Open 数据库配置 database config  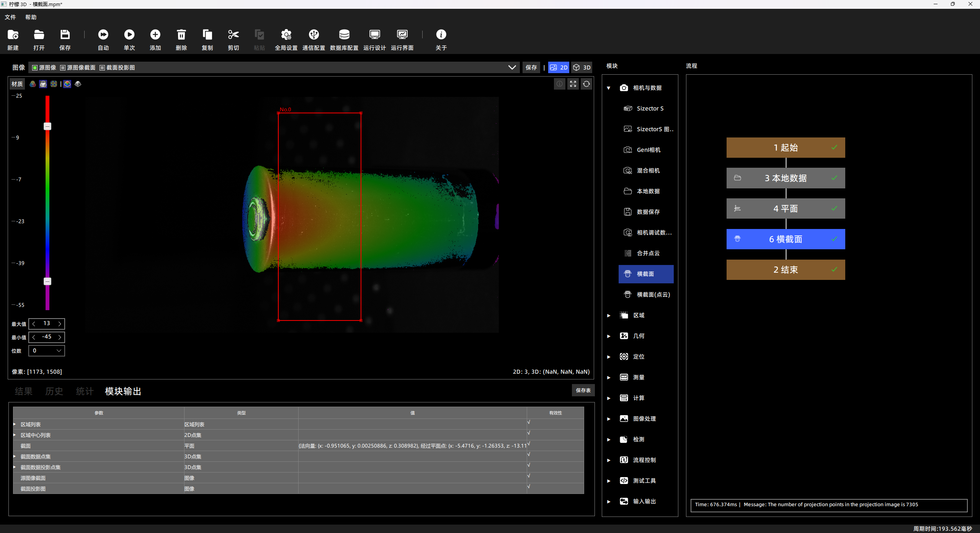click(x=344, y=35)
